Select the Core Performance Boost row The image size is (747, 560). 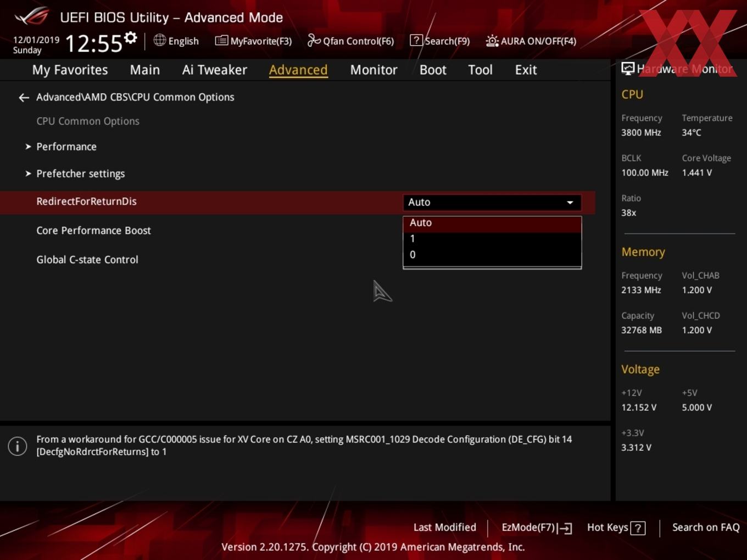pyautogui.click(x=297, y=231)
